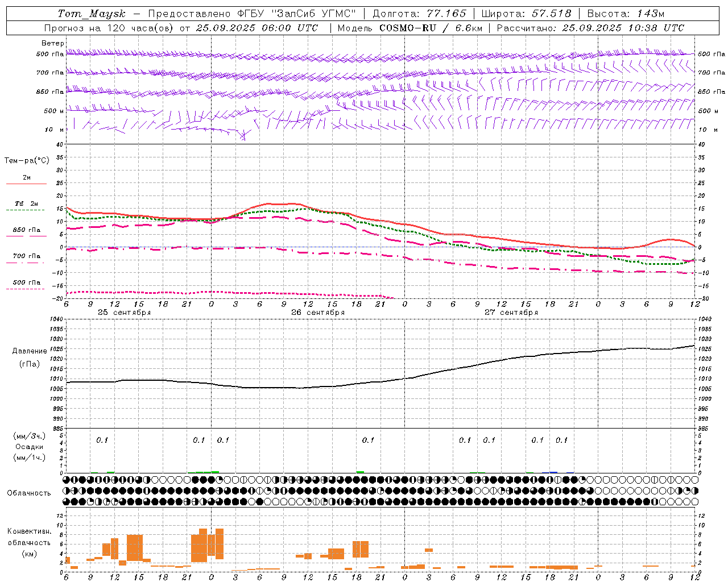This screenshot has width=728, height=582.
Task: Click the red line sample under 2м legend
Action: (x=26, y=184)
